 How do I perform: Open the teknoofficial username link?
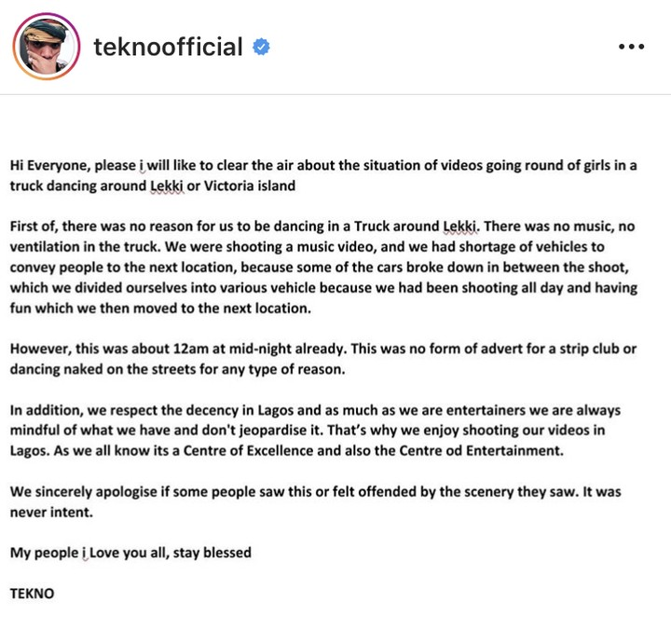pos(168,47)
